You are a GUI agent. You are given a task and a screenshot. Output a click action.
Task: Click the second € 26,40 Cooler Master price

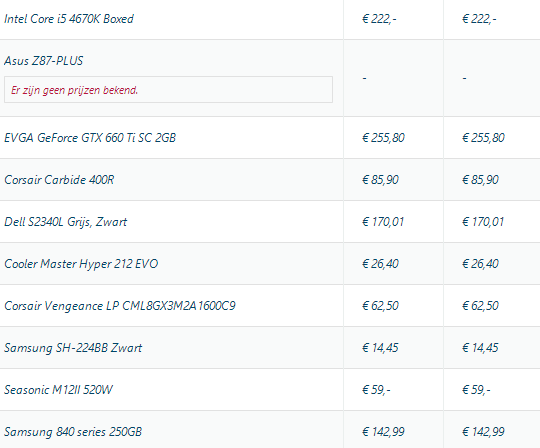(x=480, y=264)
